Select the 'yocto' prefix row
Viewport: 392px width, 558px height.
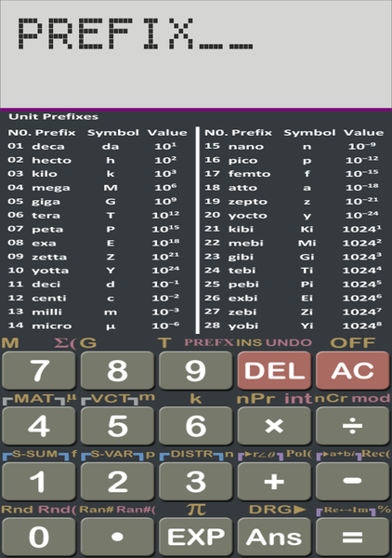292,216
